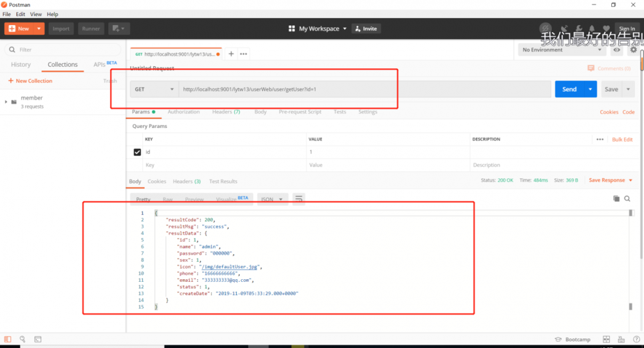Image resolution: width=644 pixels, height=348 pixels.
Task: Open keyboard shortcuts icon in status bar
Action: click(621, 339)
